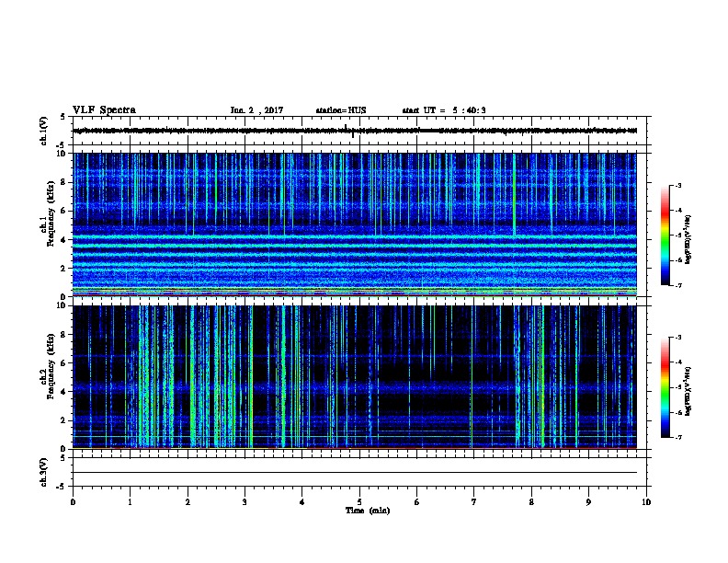This screenshot has width=728, height=563.
Task: Click time axis tick label "9"
Action: pos(588,502)
